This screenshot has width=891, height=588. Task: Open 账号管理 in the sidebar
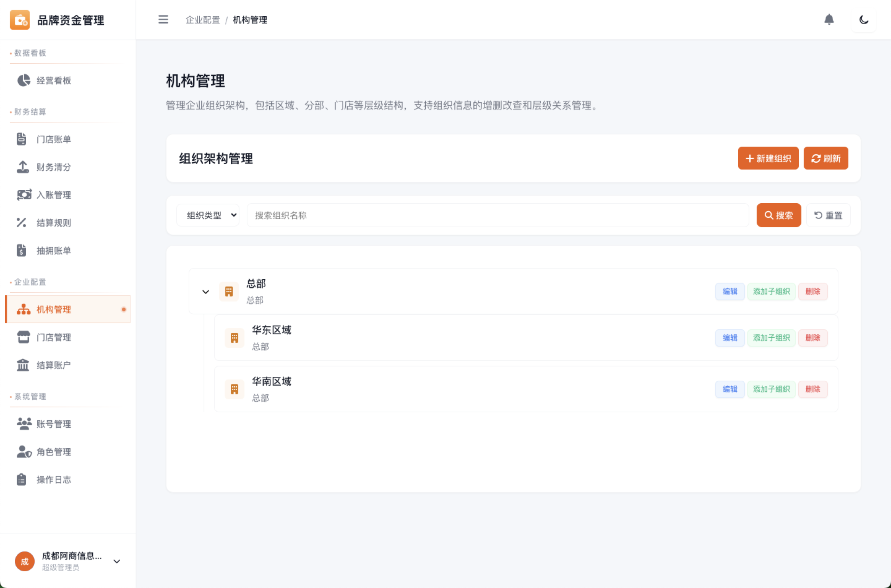coord(54,424)
